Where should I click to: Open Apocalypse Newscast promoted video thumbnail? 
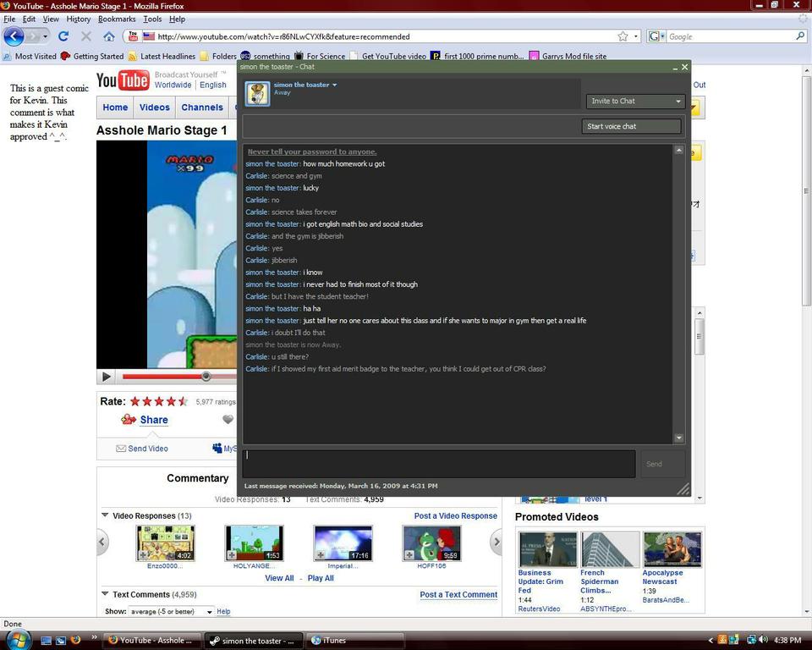[x=672, y=549]
